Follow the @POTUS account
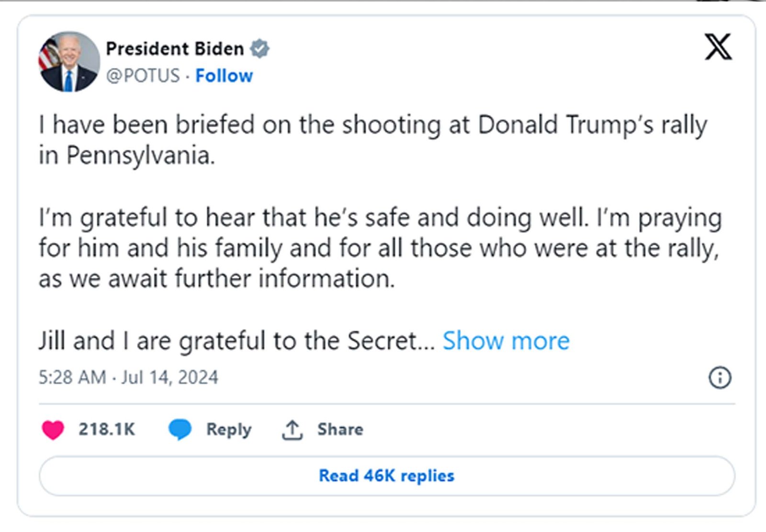 224,76
